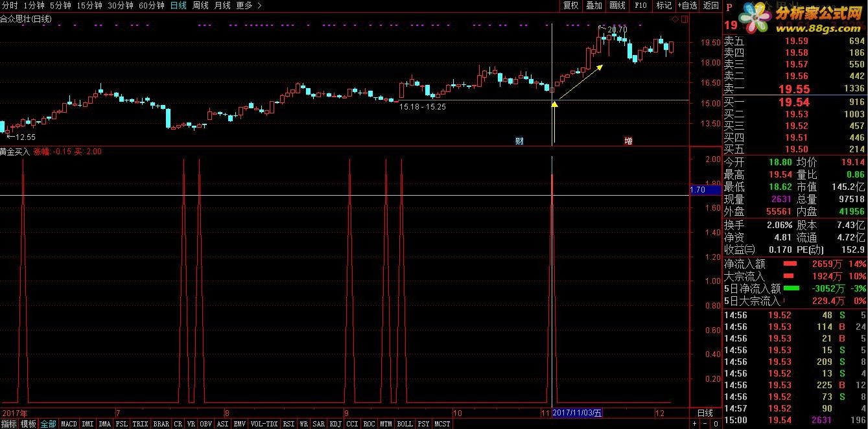Image resolution: width=868 pixels, height=429 pixels.
Task: Click the 合众思壮(日线) chart title
Action: (x=26, y=19)
